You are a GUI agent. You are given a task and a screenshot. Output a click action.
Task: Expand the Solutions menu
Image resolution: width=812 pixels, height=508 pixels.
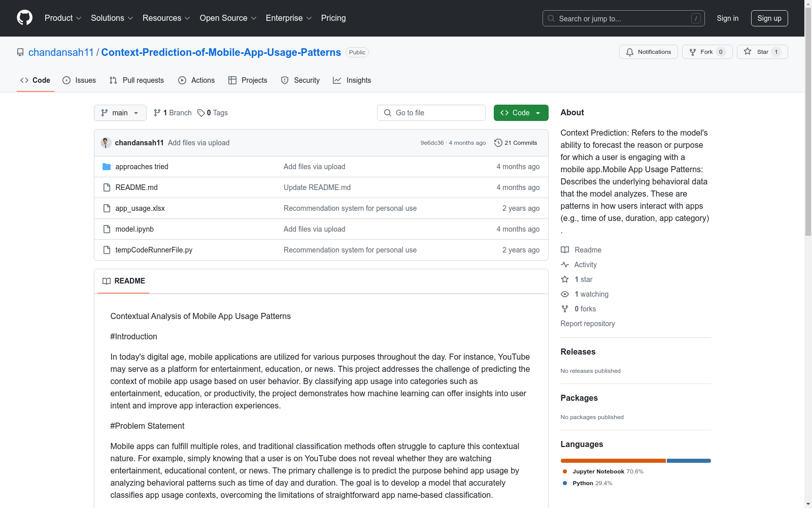tap(112, 18)
